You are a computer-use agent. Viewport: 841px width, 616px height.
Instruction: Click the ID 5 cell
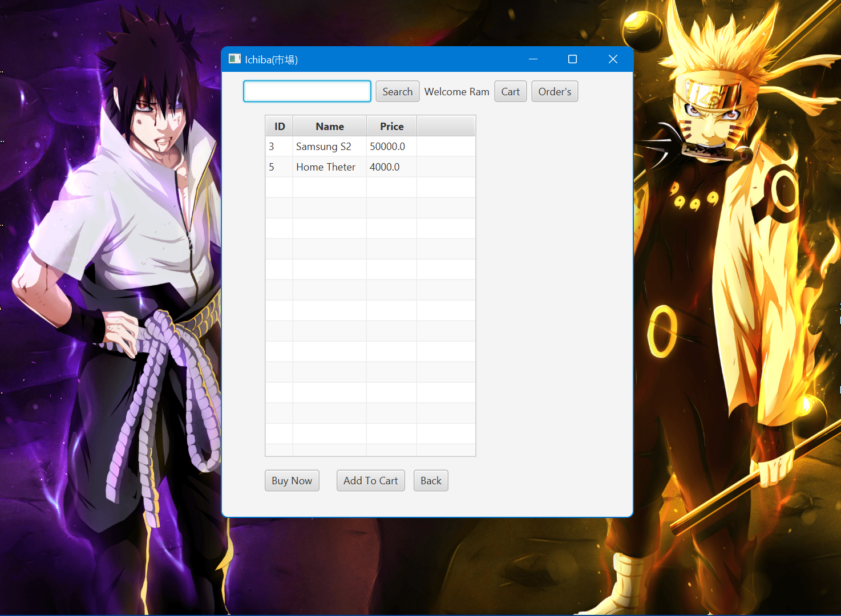280,167
